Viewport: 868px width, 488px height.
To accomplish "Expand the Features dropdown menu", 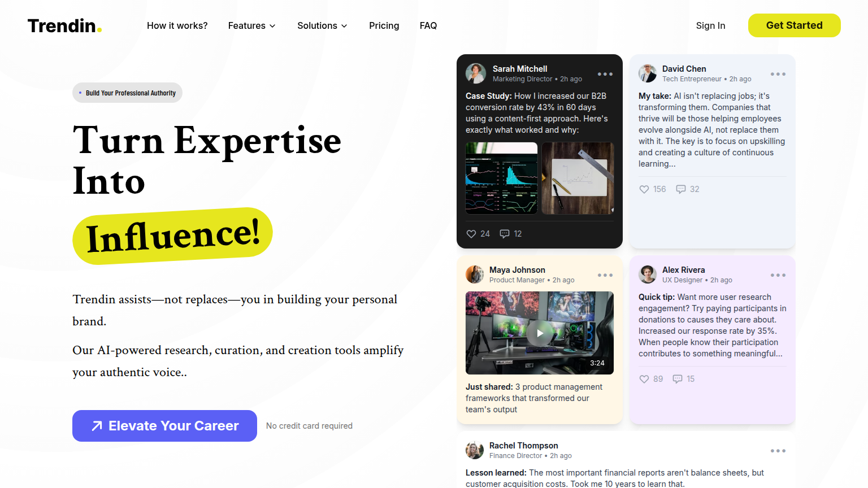I will point(251,25).
